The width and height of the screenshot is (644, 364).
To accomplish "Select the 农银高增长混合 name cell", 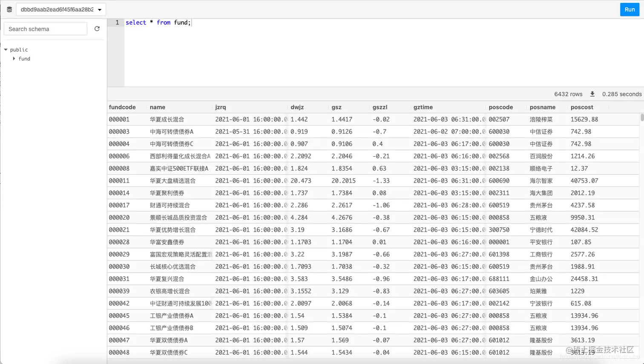I will (x=170, y=291).
